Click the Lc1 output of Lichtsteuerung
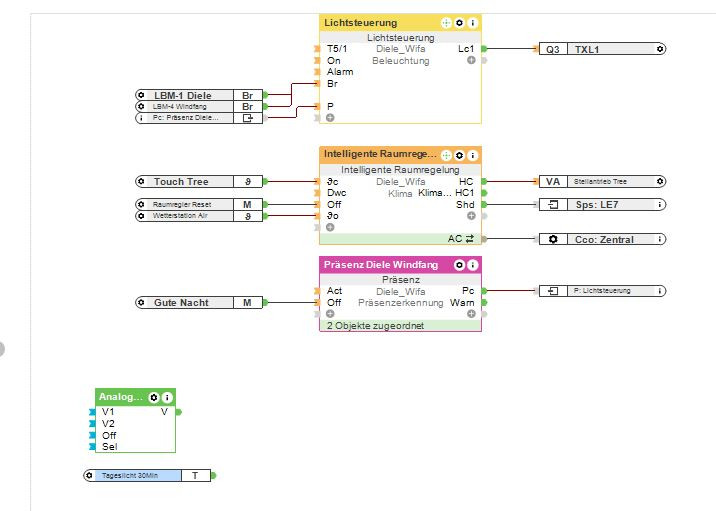The width and height of the screenshot is (716, 511). pos(466,49)
